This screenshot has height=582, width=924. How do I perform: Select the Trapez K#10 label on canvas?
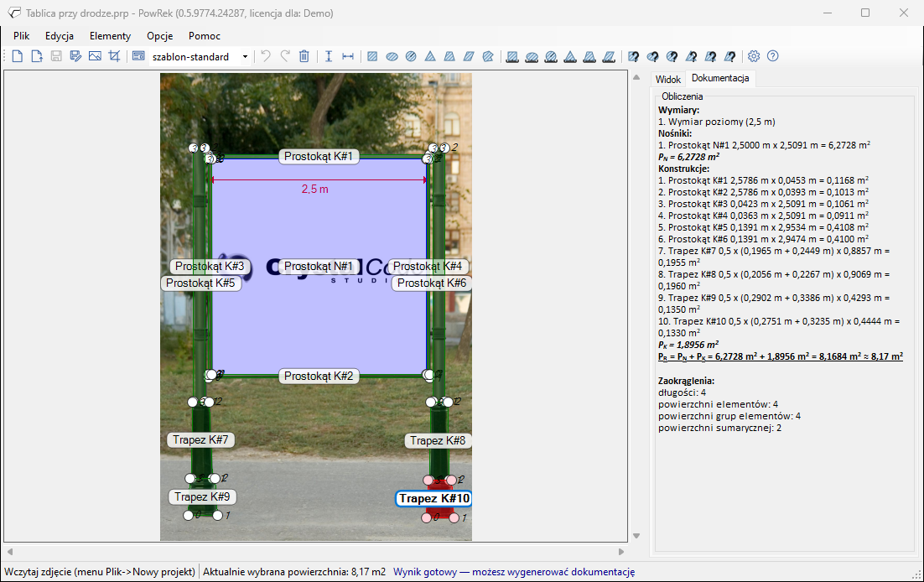(433, 499)
